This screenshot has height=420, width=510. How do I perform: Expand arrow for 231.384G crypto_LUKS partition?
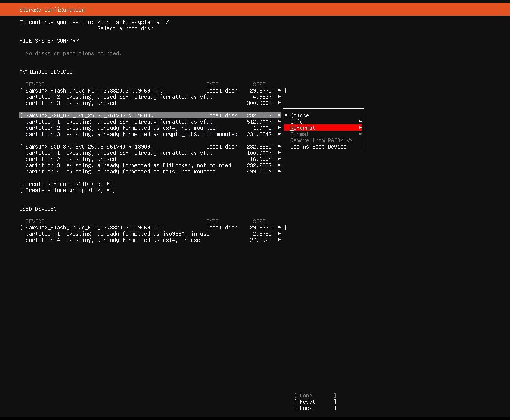coord(280,134)
